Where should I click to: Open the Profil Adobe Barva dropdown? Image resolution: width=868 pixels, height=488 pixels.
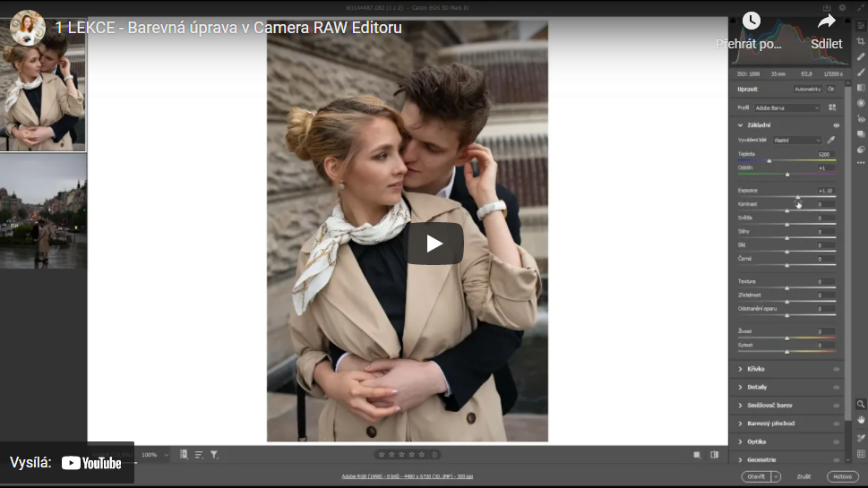click(x=786, y=107)
